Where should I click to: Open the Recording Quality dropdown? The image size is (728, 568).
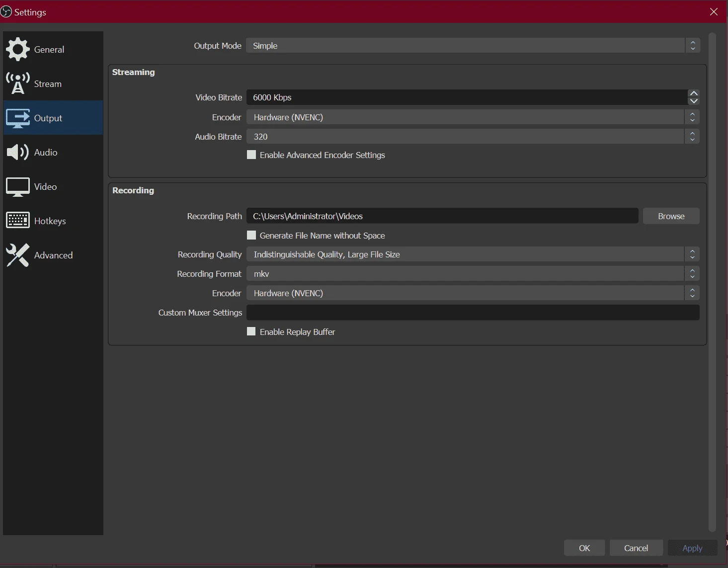coord(473,254)
